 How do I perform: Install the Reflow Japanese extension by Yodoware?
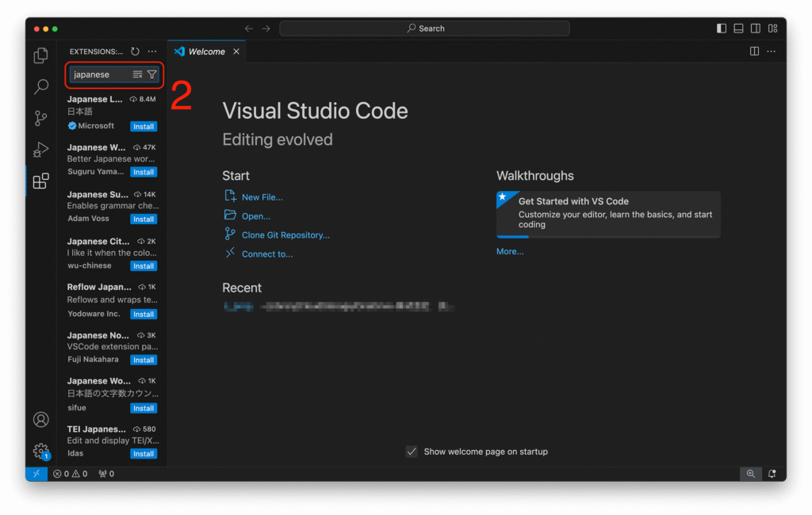[x=144, y=315]
